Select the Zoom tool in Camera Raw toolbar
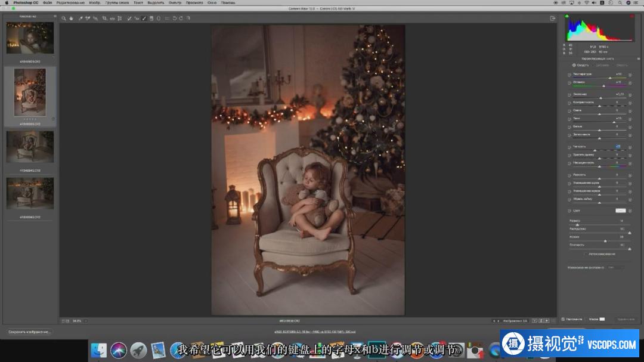 pos(64,18)
